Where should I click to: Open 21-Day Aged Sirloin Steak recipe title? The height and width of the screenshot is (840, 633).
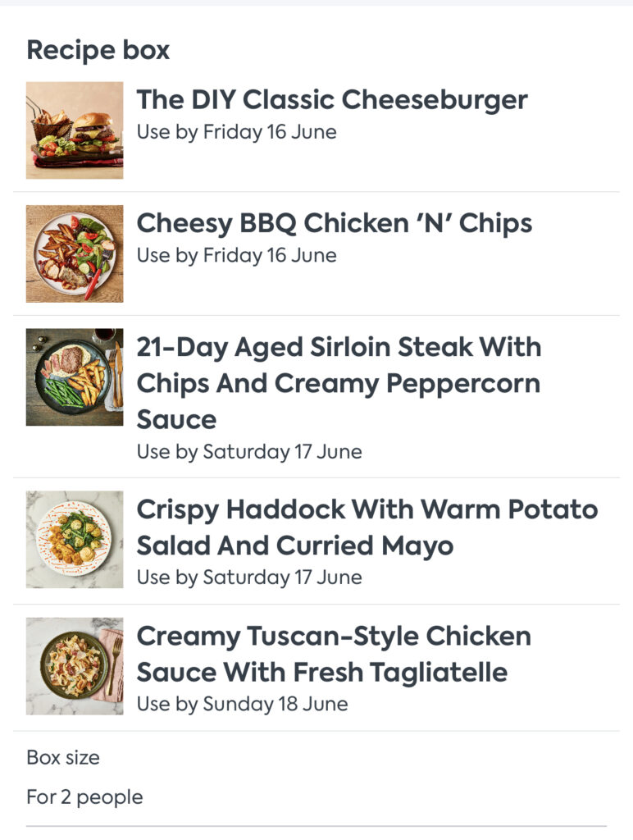[x=339, y=383]
